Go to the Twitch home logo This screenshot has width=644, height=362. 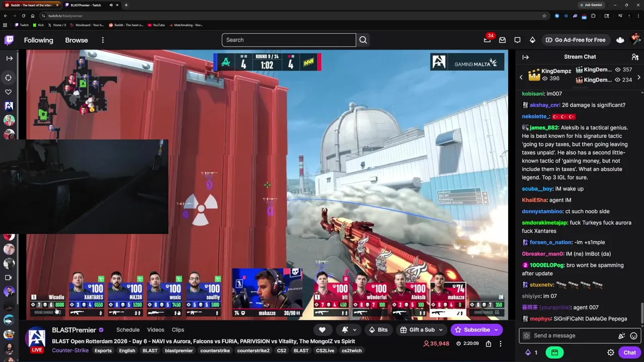(x=10, y=40)
